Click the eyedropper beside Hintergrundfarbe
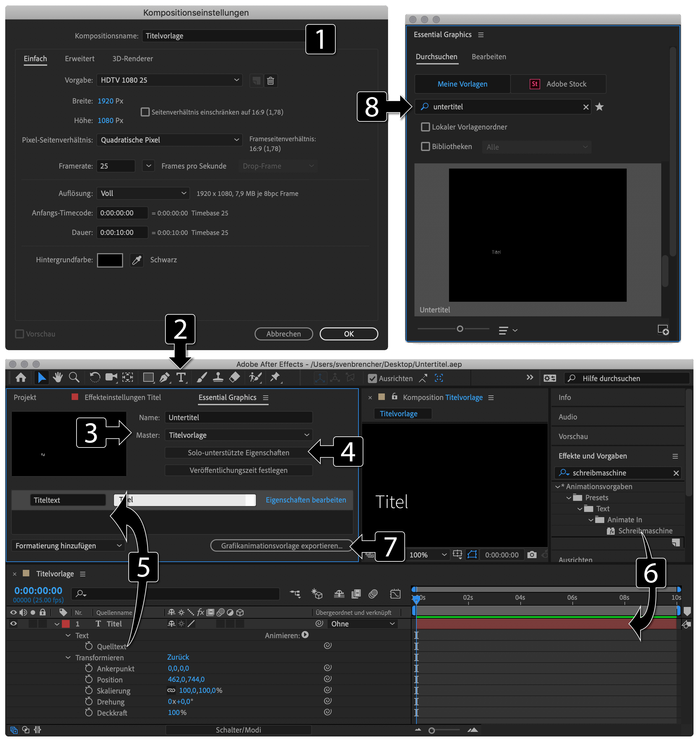Image resolution: width=700 pixels, height=742 pixels. [137, 260]
